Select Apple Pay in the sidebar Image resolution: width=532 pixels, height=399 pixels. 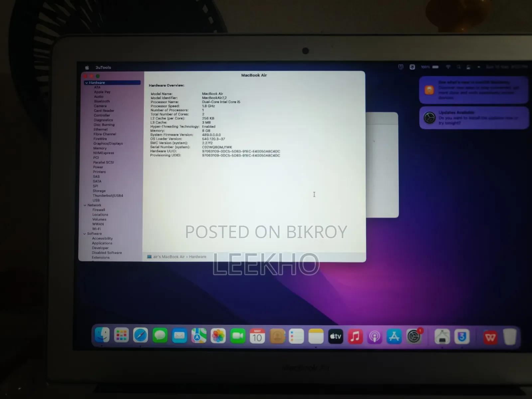[102, 92]
